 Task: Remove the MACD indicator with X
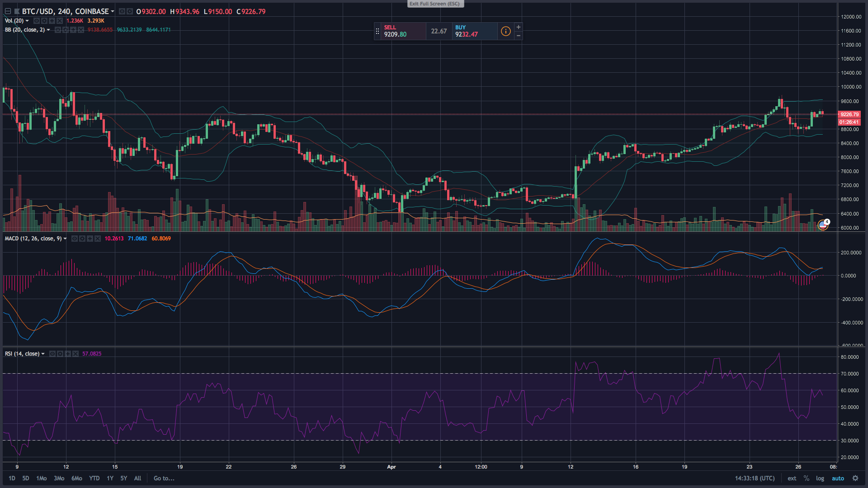click(98, 239)
